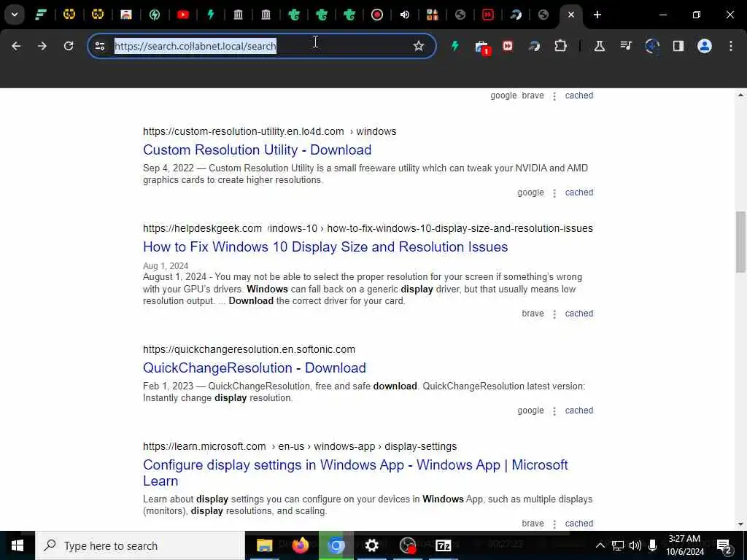The image size is (747, 560).
Task: Open Configure display settings in Windows App link
Action: click(x=355, y=472)
